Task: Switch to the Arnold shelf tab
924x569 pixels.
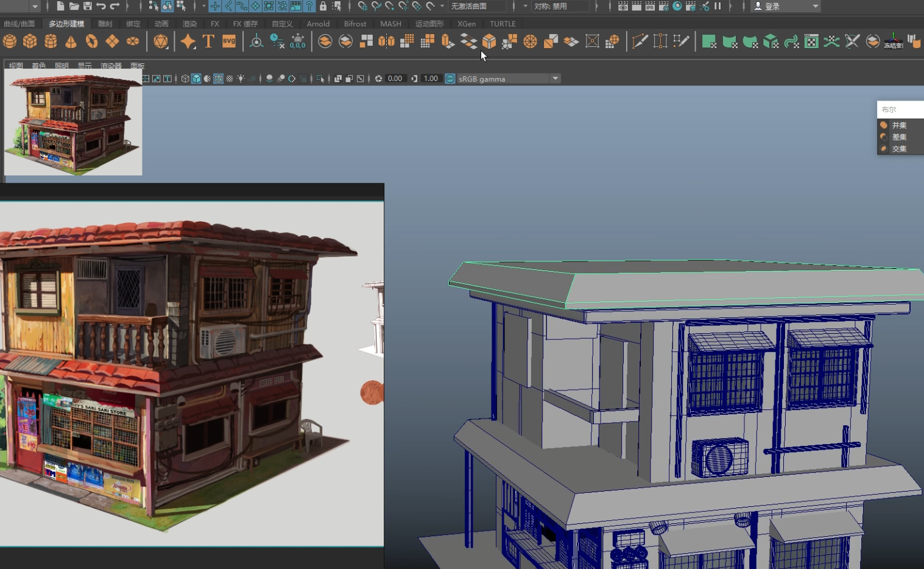Action: [x=318, y=24]
